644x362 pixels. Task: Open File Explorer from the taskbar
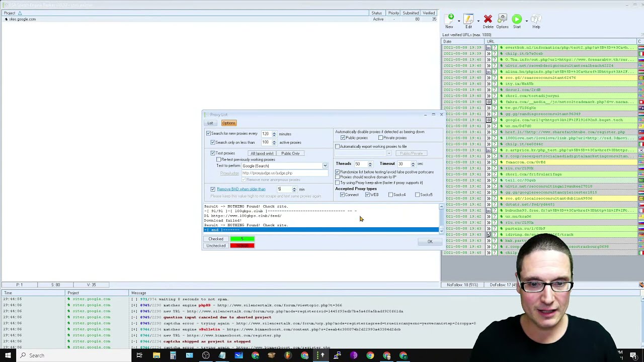(x=156, y=355)
